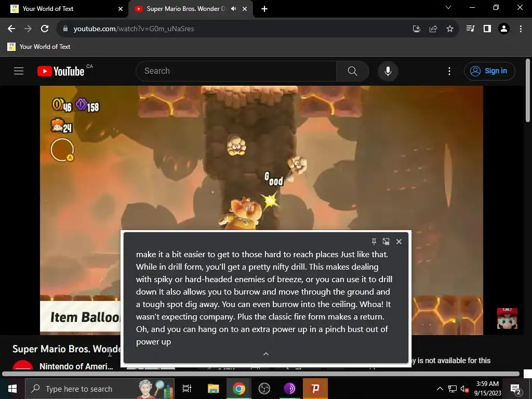Image resolution: width=532 pixels, height=399 pixels.
Task: Show hidden system tray icons
Action: 440,389
